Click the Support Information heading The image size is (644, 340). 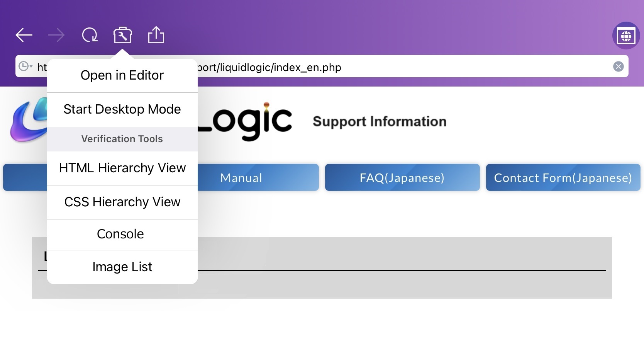pyautogui.click(x=380, y=121)
